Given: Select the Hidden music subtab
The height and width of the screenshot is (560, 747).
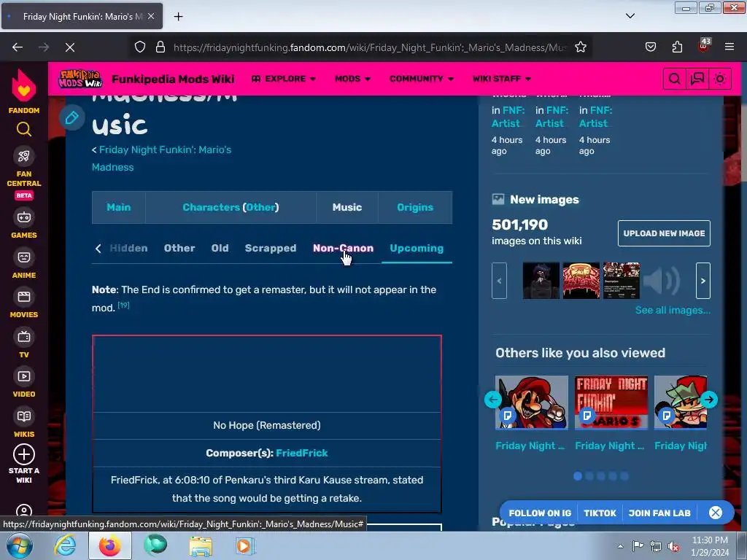Looking at the screenshot, I should [128, 248].
